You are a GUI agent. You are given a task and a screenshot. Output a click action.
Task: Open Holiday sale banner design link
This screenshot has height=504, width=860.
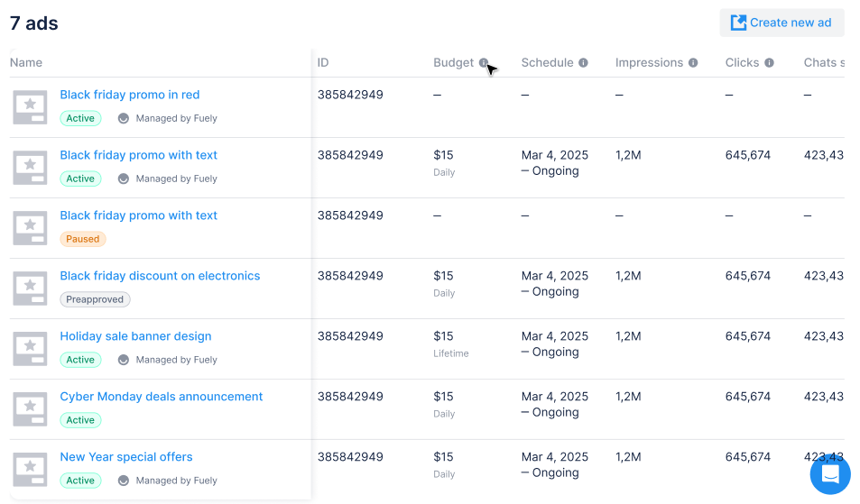click(x=135, y=336)
